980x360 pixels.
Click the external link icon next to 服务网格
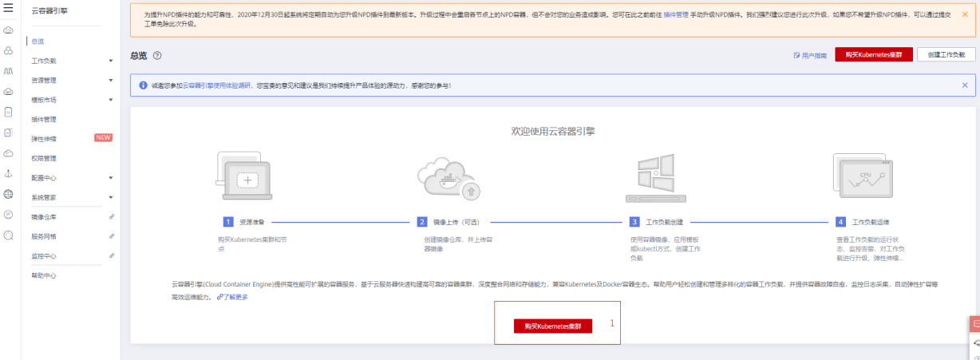coord(112,236)
